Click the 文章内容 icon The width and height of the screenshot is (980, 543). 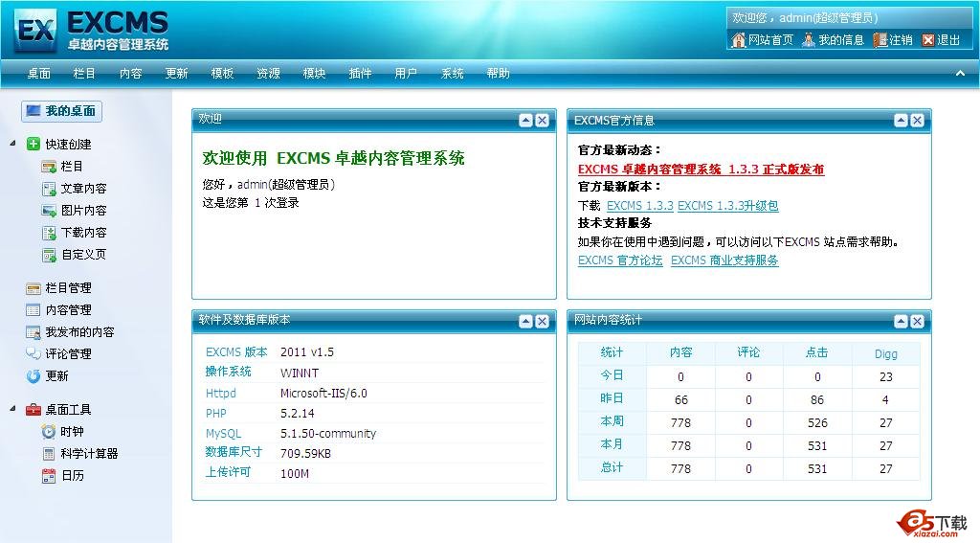click(49, 189)
